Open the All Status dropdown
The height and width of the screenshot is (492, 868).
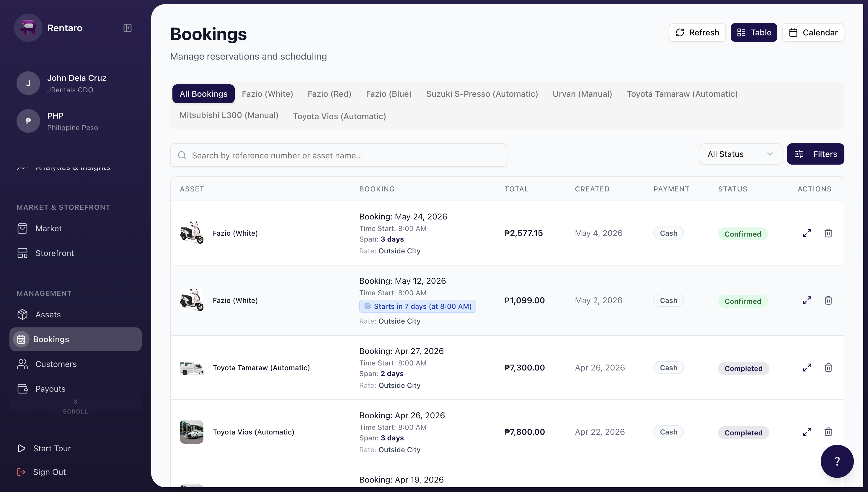coord(741,154)
